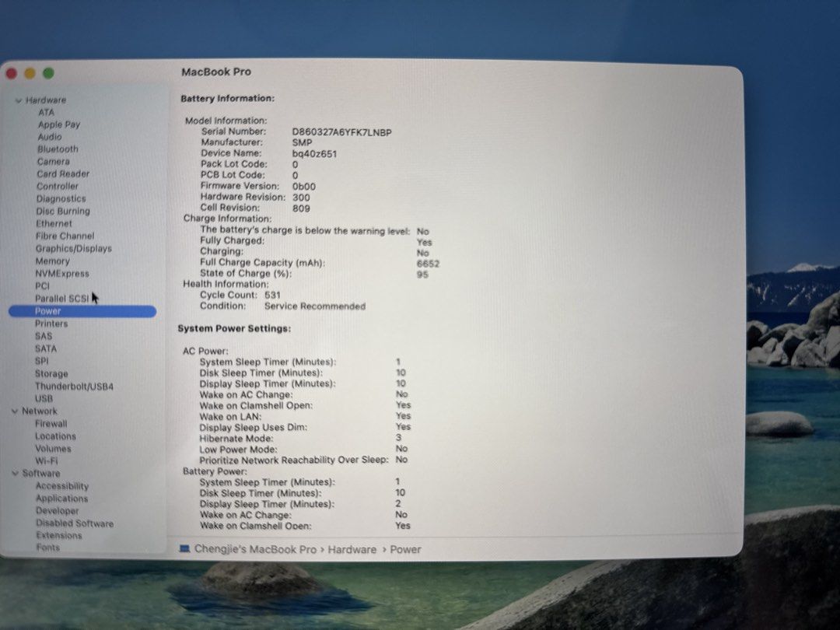Select Locations under Network
This screenshot has width=840, height=630.
click(x=56, y=436)
